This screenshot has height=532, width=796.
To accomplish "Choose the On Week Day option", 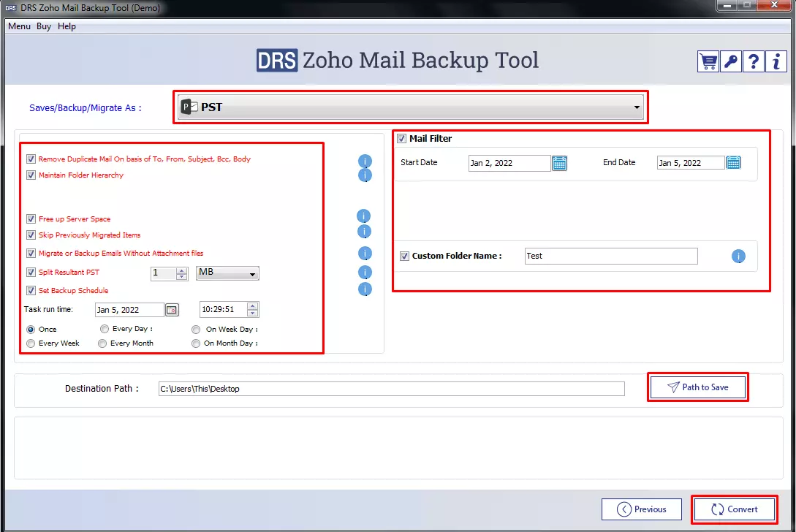I will [196, 330].
